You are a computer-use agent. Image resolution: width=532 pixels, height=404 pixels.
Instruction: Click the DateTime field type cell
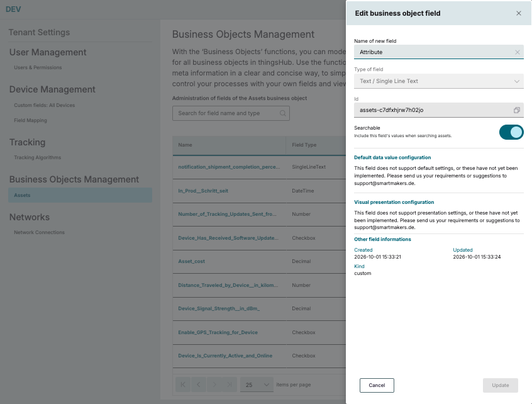[303, 191]
